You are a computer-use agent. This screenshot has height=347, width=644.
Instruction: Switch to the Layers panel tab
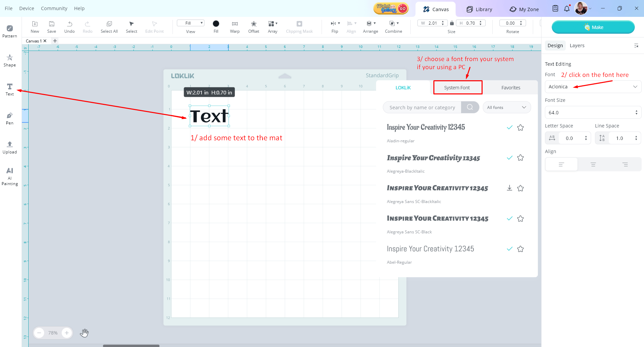click(577, 46)
